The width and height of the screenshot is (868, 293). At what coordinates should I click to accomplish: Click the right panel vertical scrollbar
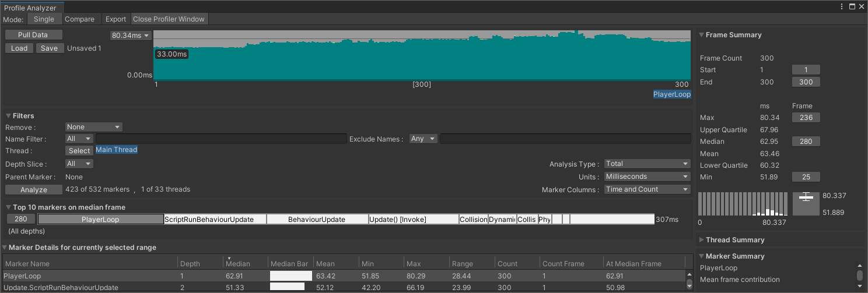pyautogui.click(x=859, y=276)
